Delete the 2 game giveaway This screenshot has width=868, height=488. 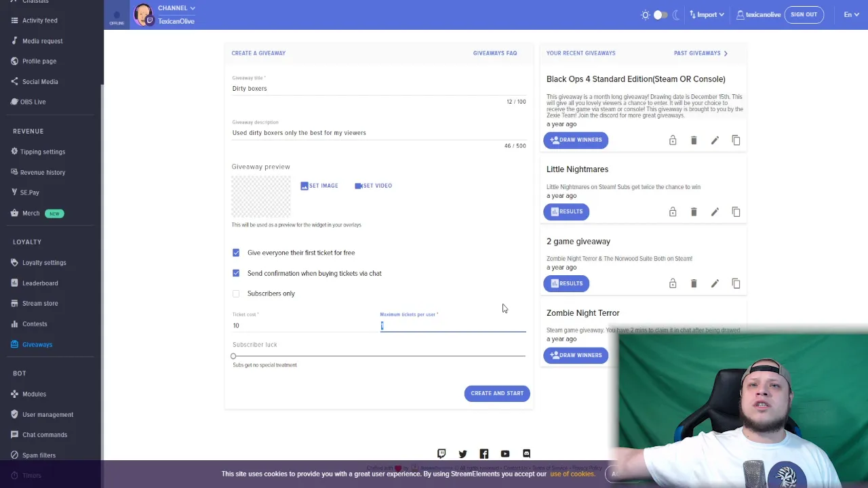tap(694, 284)
